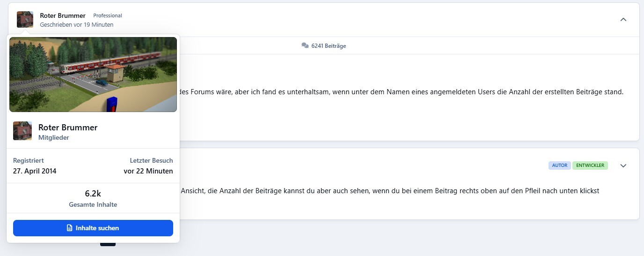Click the ENTWICKLER badge
This screenshot has height=256, width=644.
[590, 166]
